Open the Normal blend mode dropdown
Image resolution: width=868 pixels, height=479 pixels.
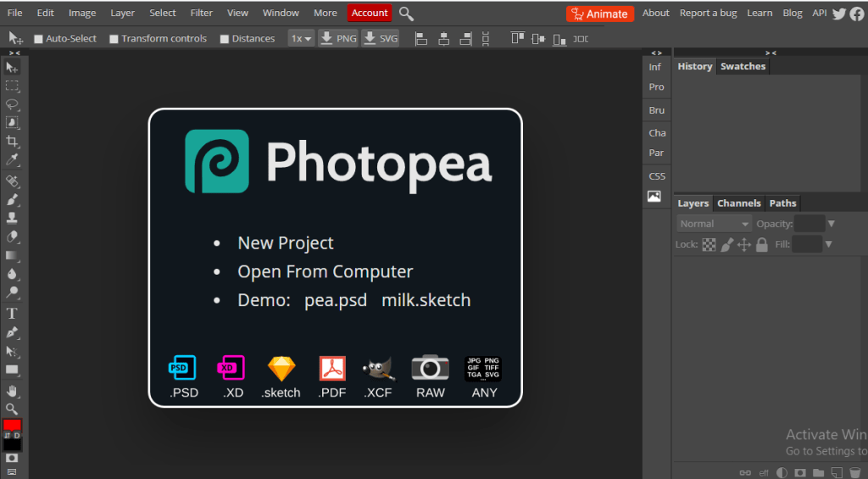click(715, 224)
